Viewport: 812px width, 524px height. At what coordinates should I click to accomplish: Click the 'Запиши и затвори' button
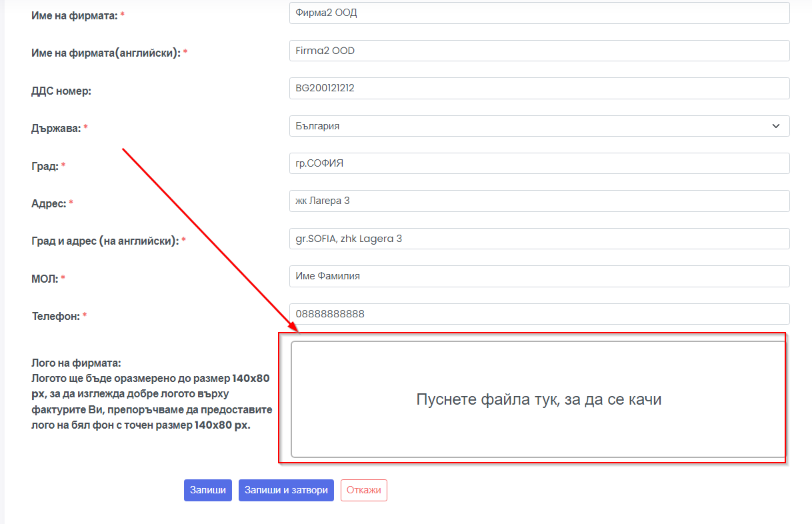(x=286, y=490)
